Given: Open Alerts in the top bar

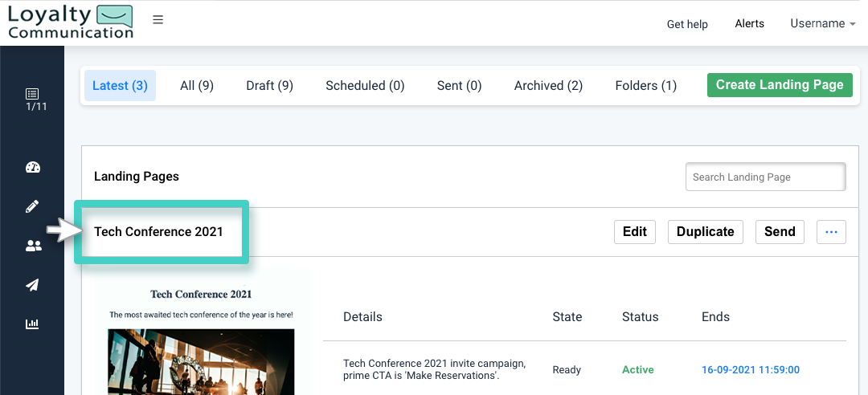Looking at the screenshot, I should 750,23.
